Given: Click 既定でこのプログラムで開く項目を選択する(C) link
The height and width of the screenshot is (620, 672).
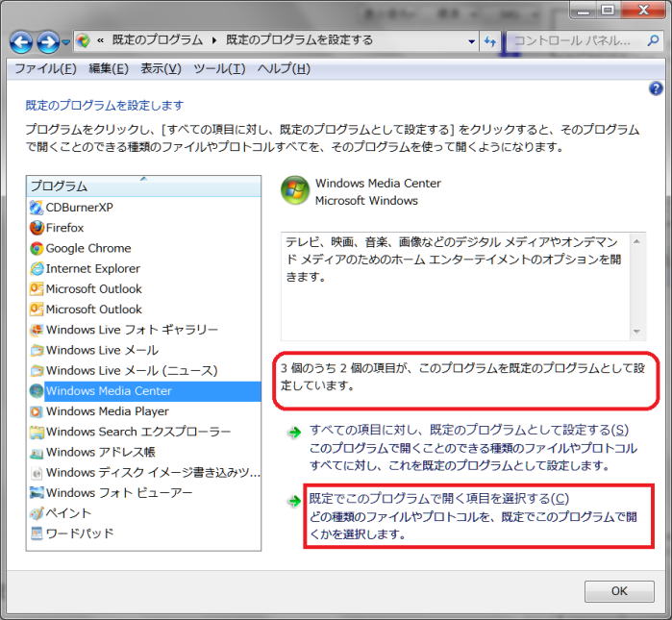Looking at the screenshot, I should [438, 498].
